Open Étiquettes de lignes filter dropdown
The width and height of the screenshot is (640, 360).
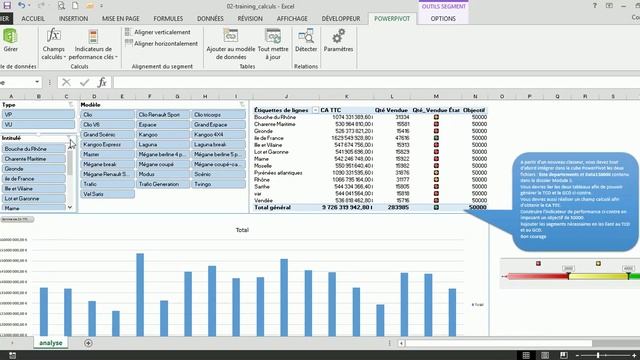[315, 110]
